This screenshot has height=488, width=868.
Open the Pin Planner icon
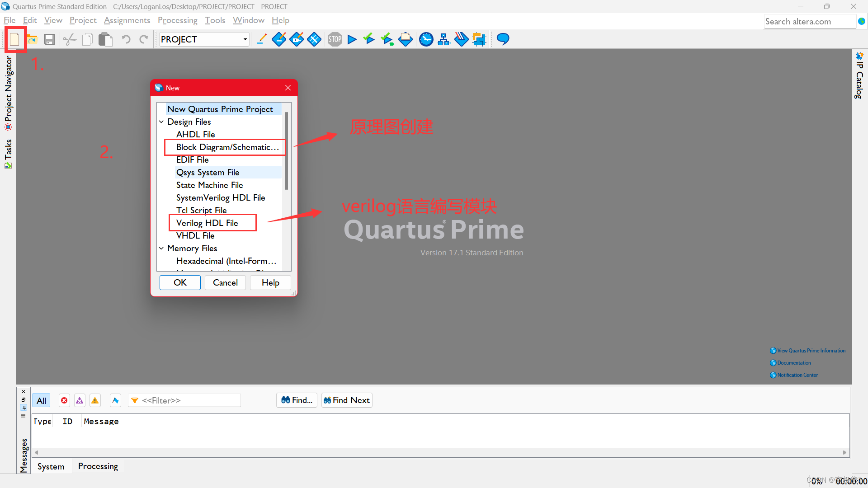296,39
